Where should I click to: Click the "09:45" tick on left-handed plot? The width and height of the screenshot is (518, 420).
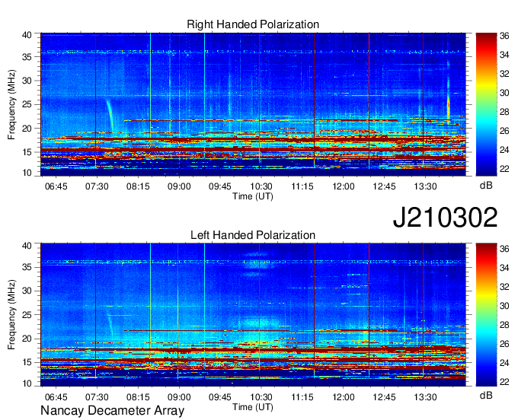220,397
